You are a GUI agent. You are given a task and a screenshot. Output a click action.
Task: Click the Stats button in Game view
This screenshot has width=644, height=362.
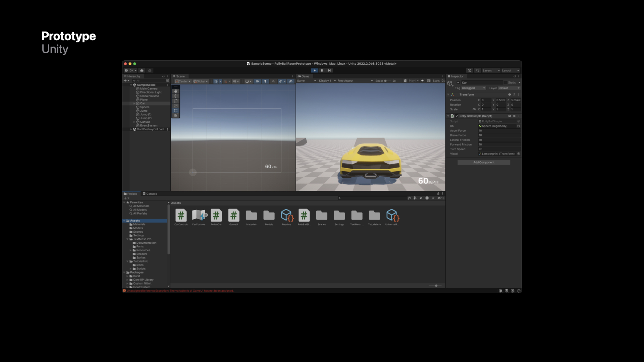tap(436, 81)
